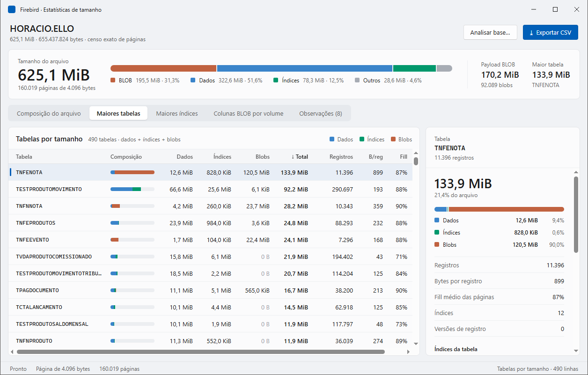Select the Maiores tabelas tab

(118, 113)
